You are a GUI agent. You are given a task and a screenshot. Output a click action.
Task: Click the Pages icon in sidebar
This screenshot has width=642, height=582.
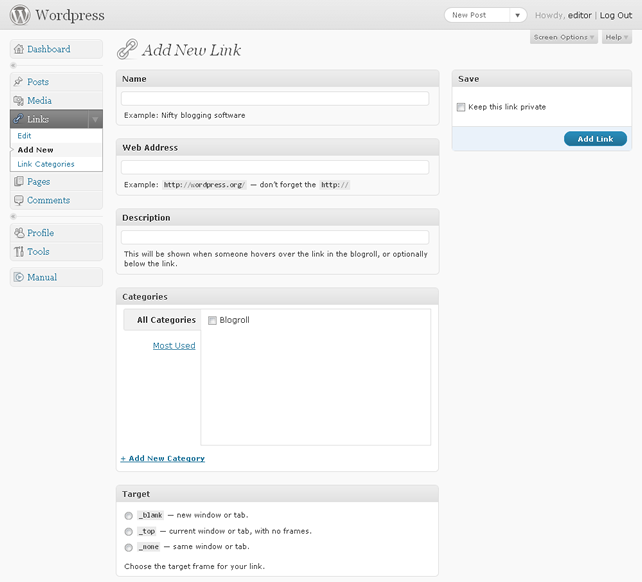click(x=18, y=181)
